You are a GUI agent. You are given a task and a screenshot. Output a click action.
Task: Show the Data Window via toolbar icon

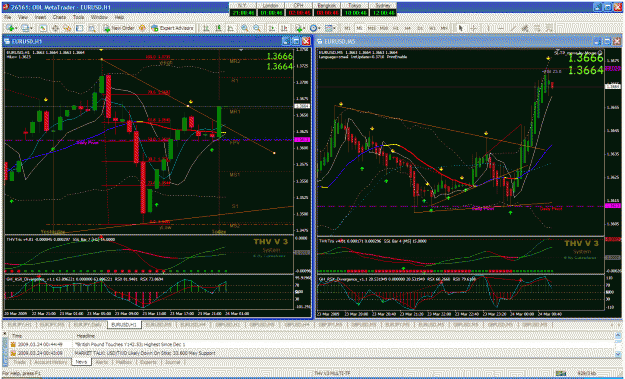55,28
